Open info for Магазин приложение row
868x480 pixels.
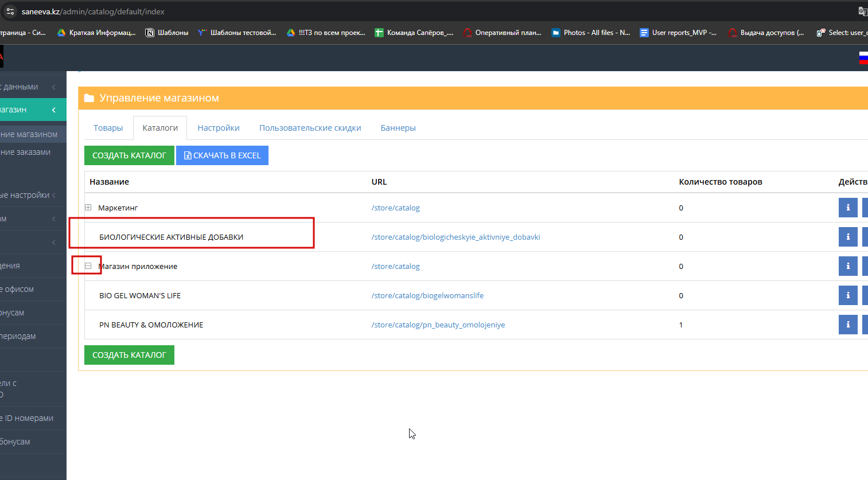click(x=848, y=266)
